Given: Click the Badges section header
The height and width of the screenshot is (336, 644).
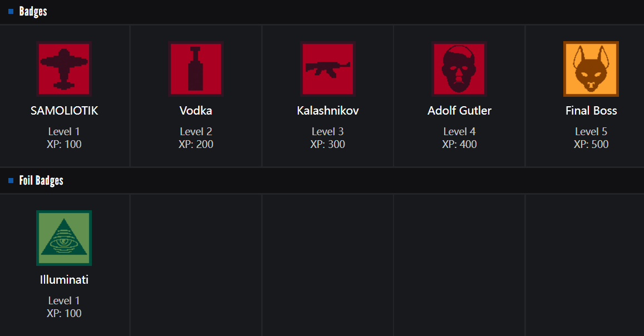Looking at the screenshot, I should (x=33, y=11).
